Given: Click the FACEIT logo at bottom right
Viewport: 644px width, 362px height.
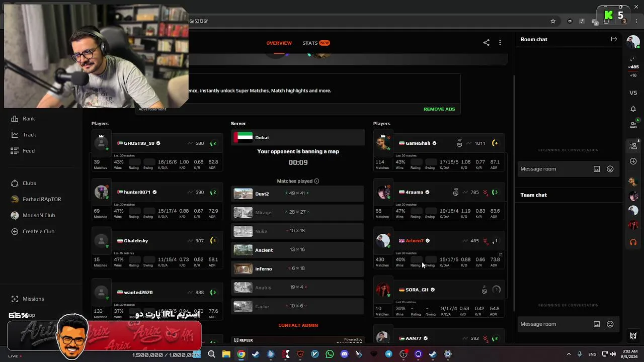Looking at the screenshot, I should click(633, 336).
